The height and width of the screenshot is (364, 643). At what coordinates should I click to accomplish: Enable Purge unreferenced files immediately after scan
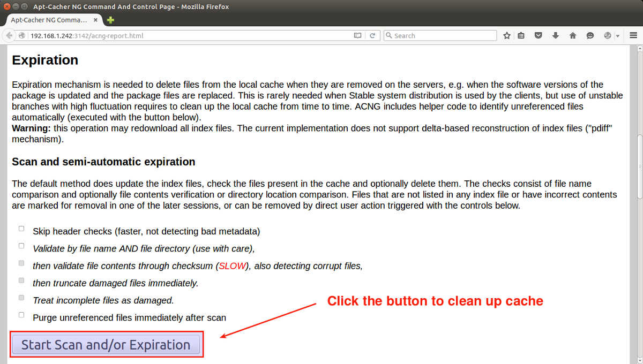(x=21, y=315)
